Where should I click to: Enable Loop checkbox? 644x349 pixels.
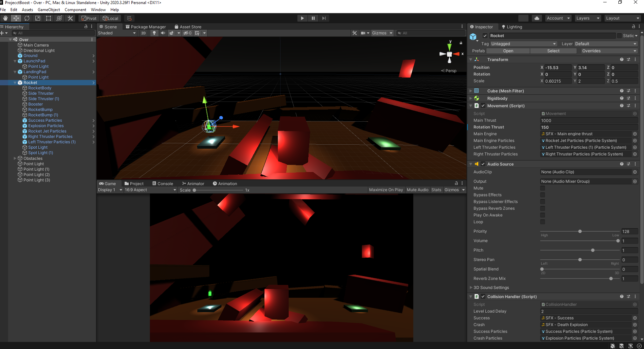[543, 222]
